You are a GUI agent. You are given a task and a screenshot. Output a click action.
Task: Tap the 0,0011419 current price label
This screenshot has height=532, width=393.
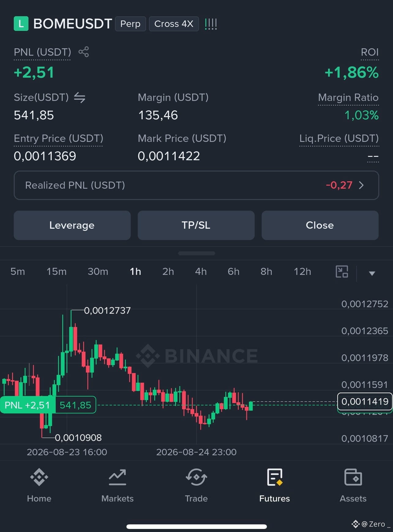(x=365, y=401)
